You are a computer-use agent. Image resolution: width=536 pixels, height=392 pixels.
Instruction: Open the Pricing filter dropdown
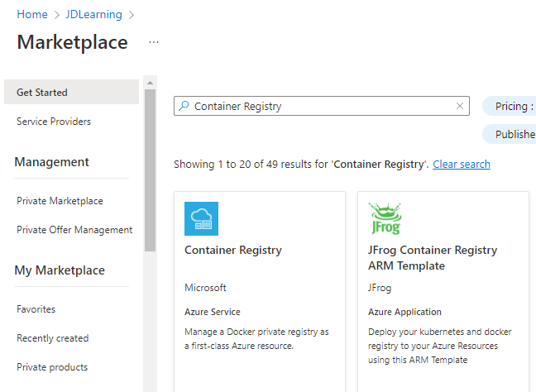509,107
